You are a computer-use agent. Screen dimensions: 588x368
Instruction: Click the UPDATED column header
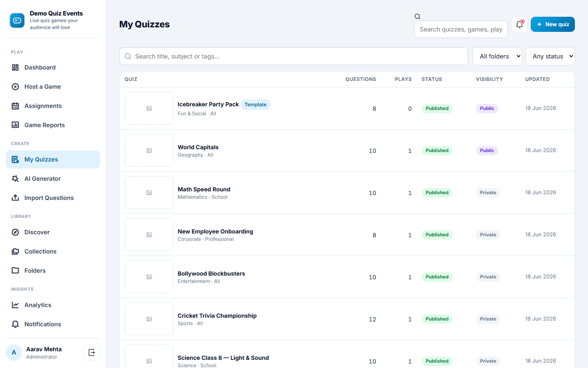537,79
